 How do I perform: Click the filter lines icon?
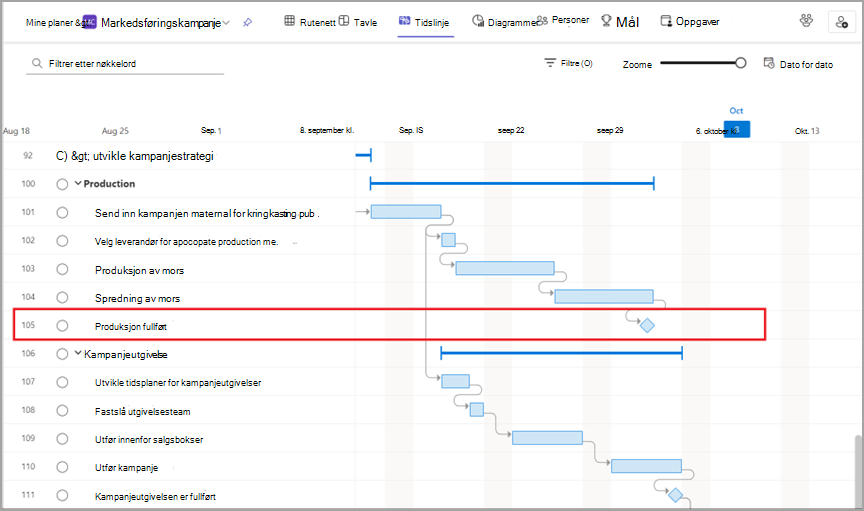pyautogui.click(x=550, y=63)
